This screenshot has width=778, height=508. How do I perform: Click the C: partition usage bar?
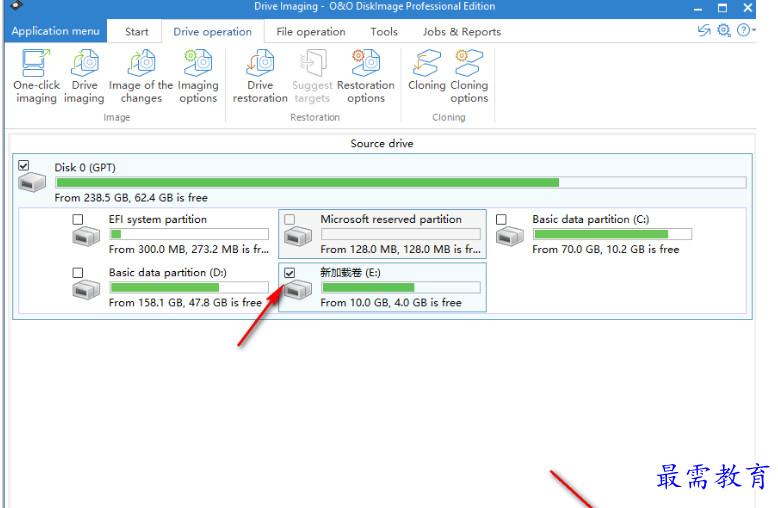(612, 234)
